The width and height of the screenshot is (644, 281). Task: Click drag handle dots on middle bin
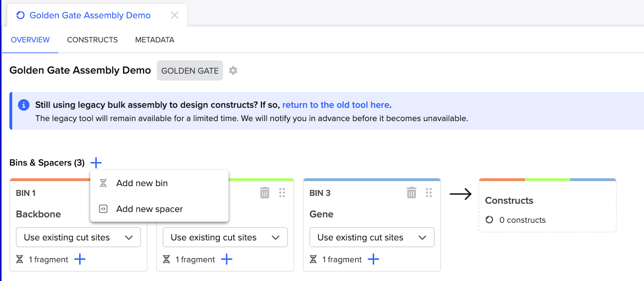[x=282, y=193]
